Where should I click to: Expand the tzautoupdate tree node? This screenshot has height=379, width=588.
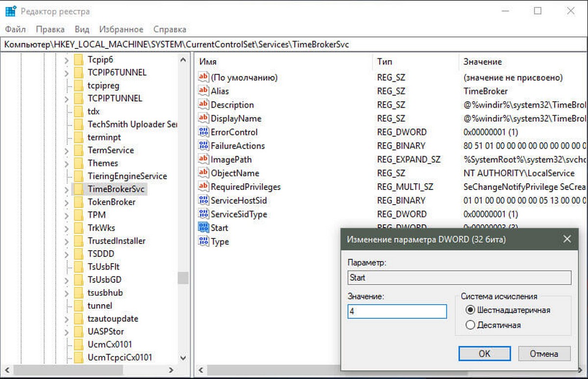coord(67,319)
